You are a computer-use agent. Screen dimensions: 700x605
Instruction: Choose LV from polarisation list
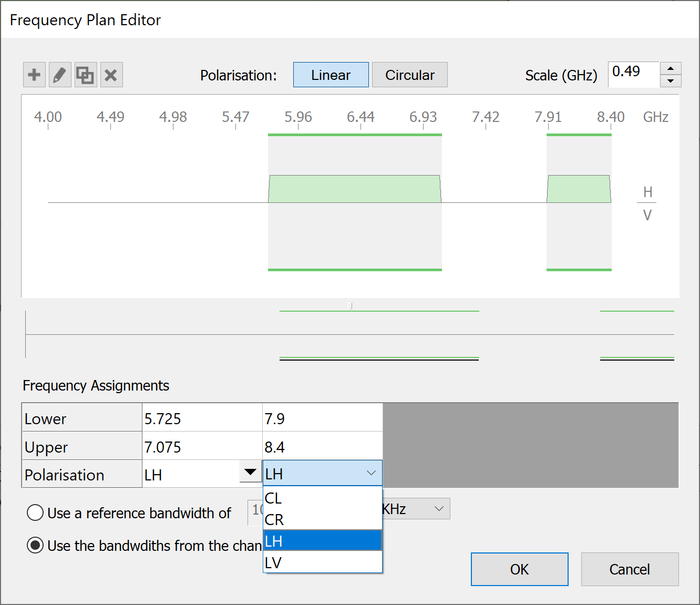tap(322, 562)
